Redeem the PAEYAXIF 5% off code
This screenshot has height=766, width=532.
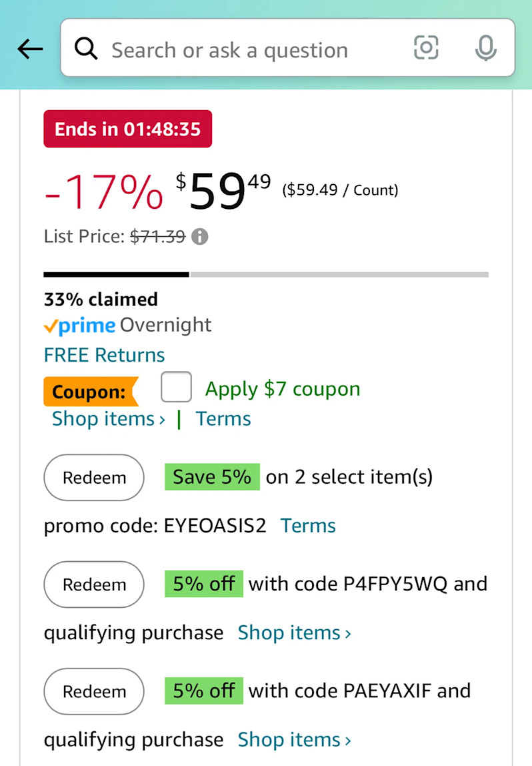point(94,691)
